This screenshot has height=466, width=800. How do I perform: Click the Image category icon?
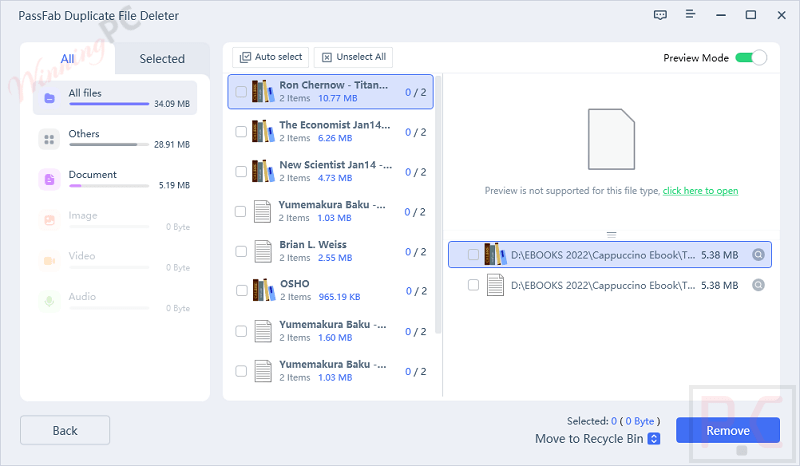(x=49, y=220)
